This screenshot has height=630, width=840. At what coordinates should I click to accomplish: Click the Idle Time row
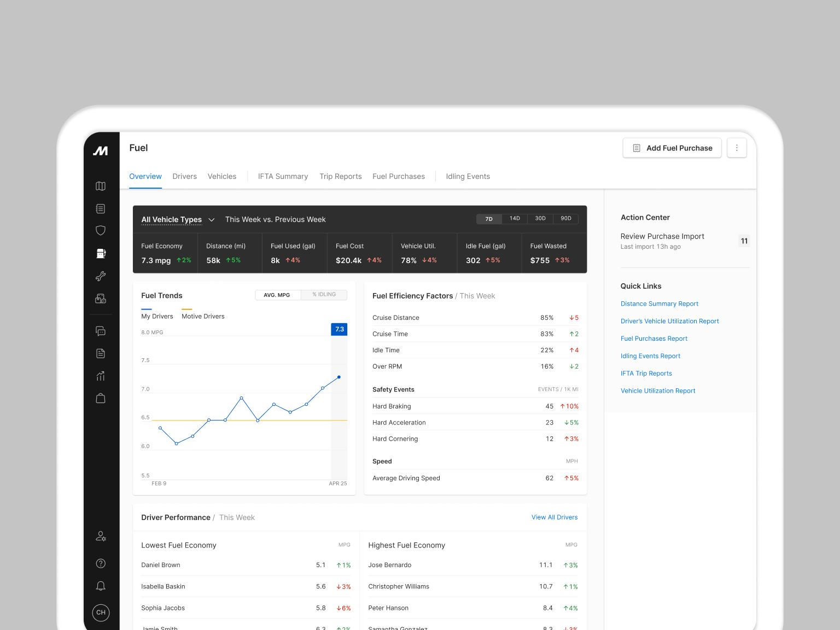pos(475,350)
